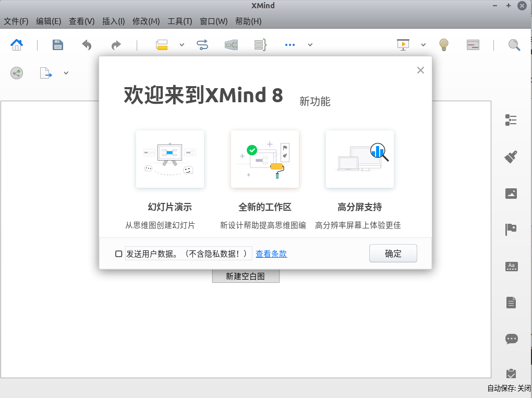This screenshot has width=532, height=398.
Task: Select the 全新的工作区 feature thumbnail
Action: [265, 159]
